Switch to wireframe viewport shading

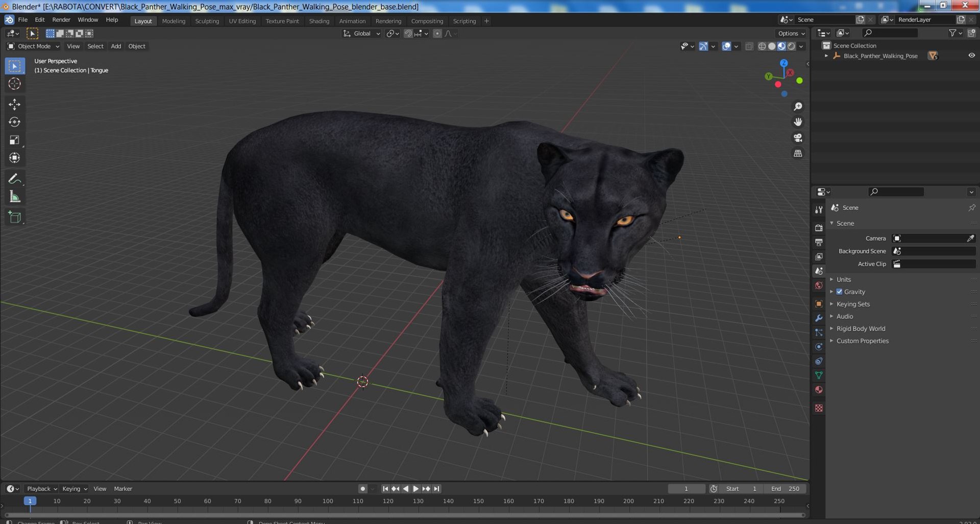point(762,46)
